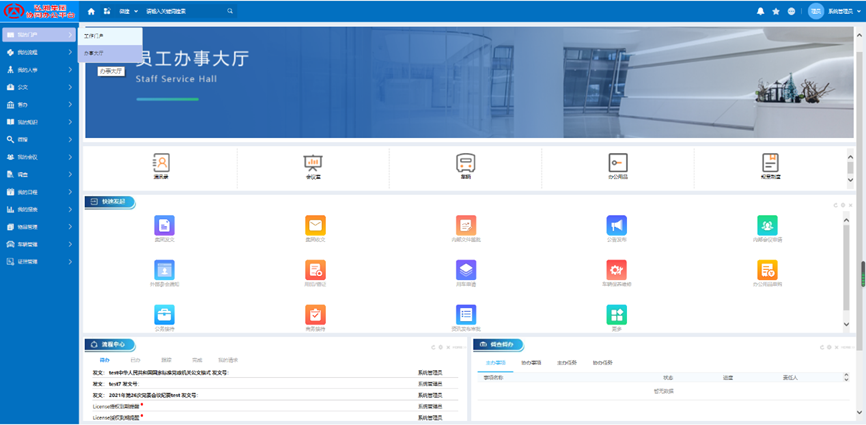866x425 pixels.
Task: Open 我的报表 bar chart icon in sidebar
Action: pyautogui.click(x=10, y=209)
